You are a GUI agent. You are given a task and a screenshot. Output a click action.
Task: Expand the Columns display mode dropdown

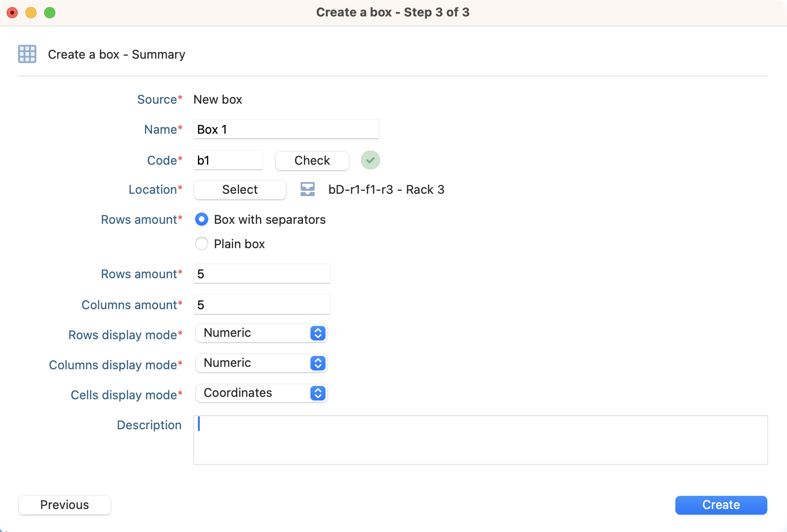[x=261, y=363]
